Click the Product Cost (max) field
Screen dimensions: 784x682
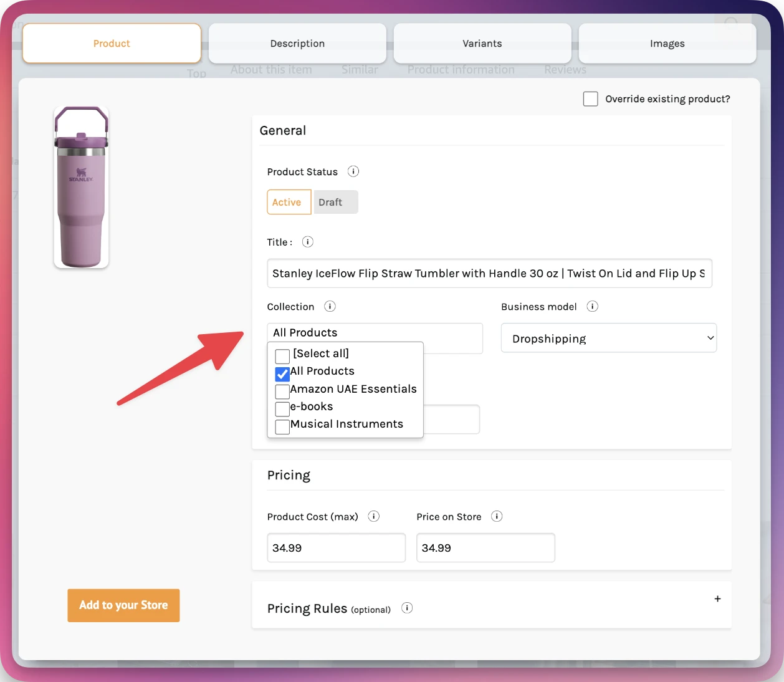(337, 548)
